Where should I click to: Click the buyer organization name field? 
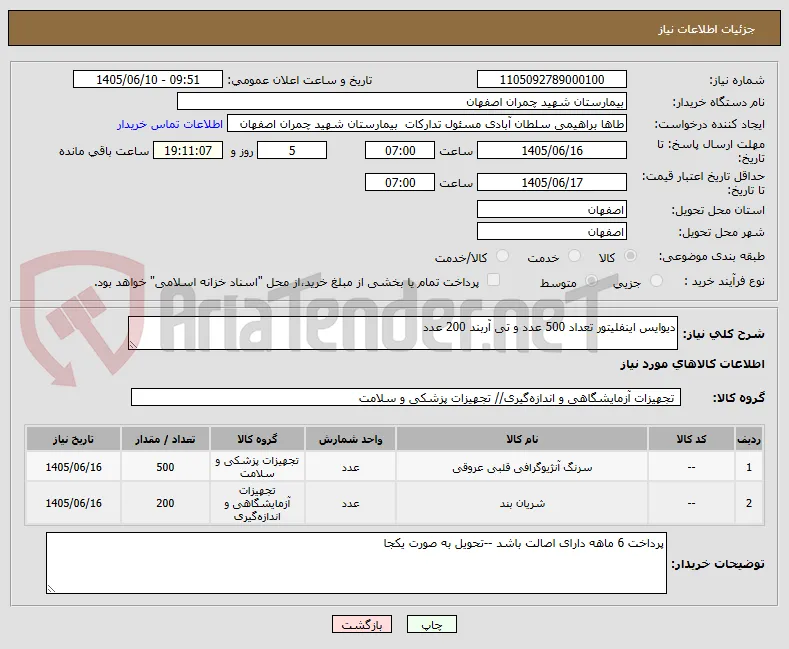402,102
